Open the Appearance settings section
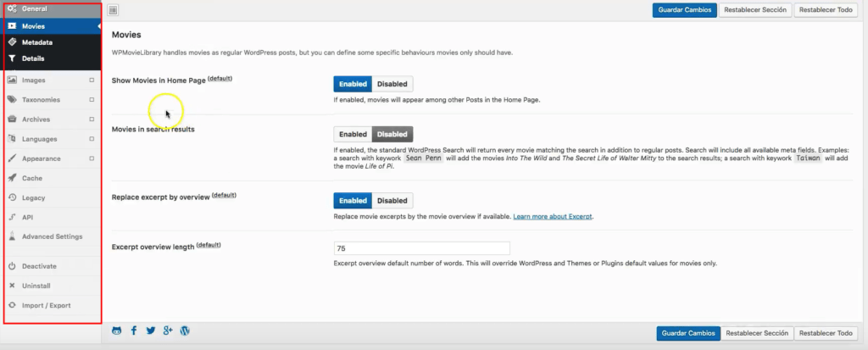868x350 pixels. tap(53, 158)
